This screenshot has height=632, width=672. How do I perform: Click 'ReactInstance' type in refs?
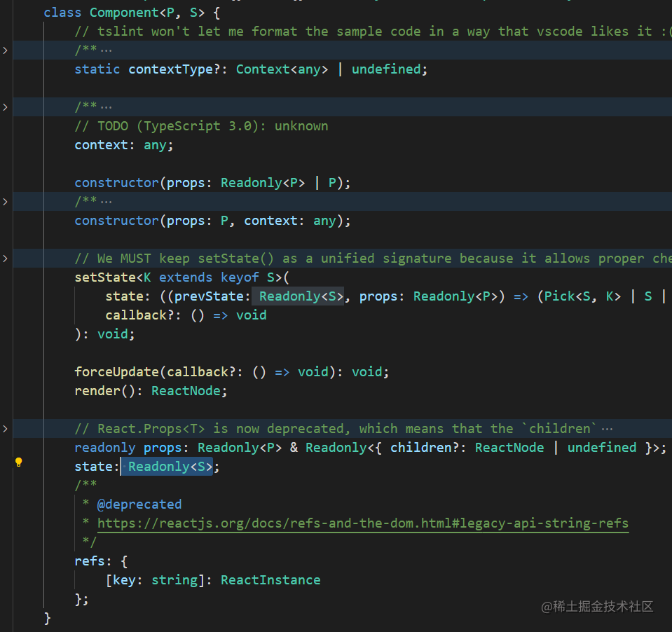point(270,579)
